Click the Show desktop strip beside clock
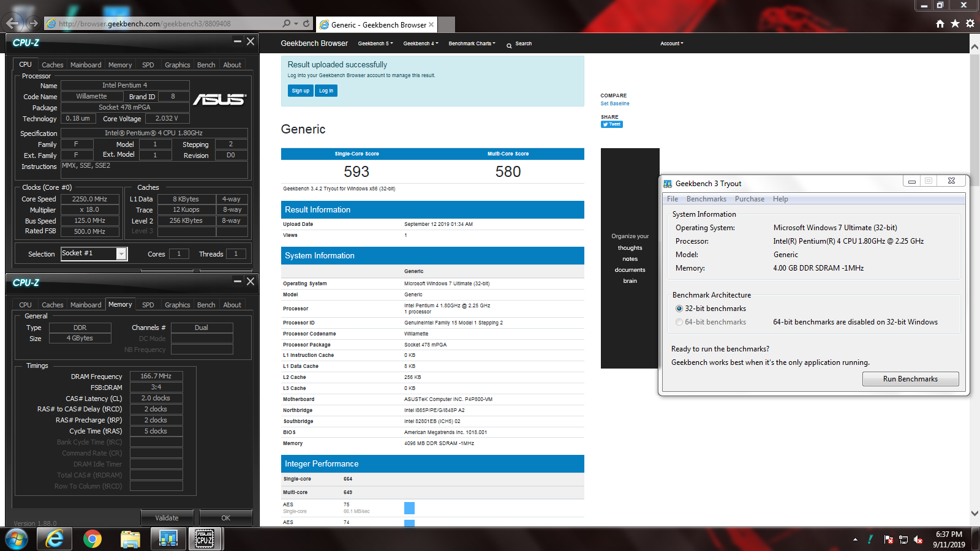The width and height of the screenshot is (980, 551). coord(976,539)
